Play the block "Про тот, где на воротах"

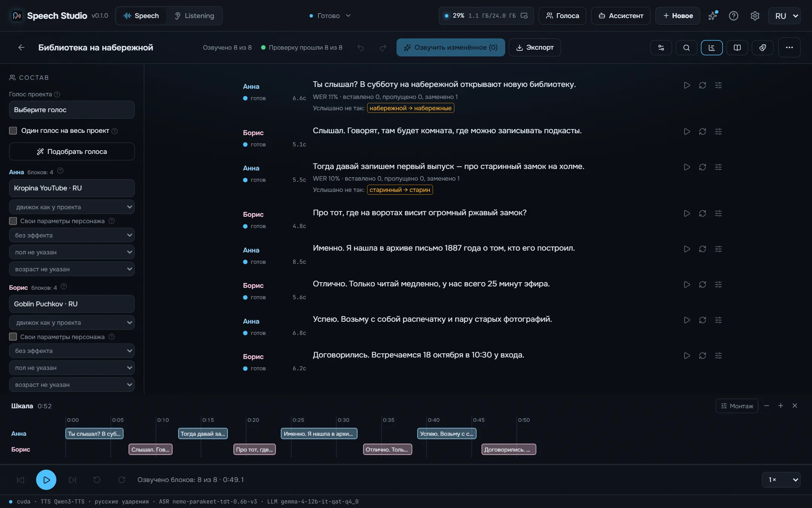click(687, 213)
